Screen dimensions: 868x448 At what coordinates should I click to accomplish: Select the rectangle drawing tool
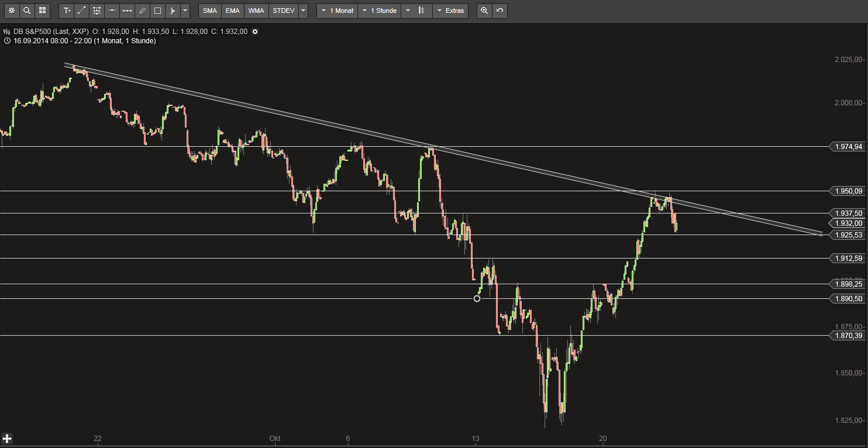coord(157,11)
